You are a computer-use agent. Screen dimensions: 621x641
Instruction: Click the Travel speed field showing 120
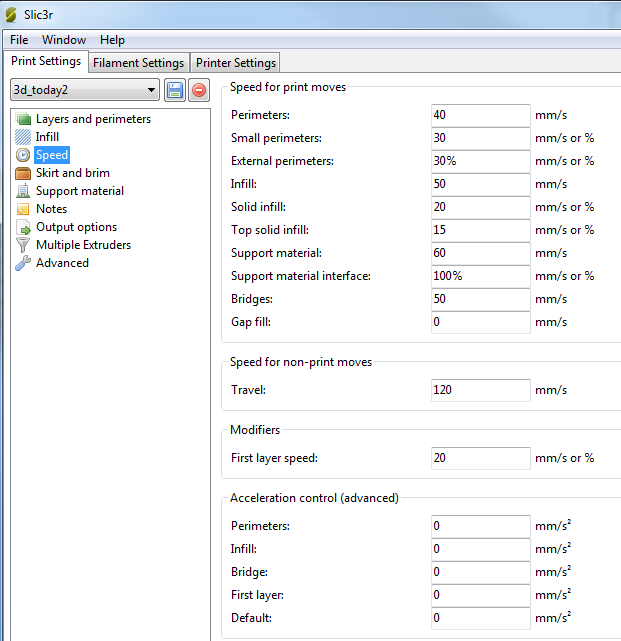[x=481, y=390]
